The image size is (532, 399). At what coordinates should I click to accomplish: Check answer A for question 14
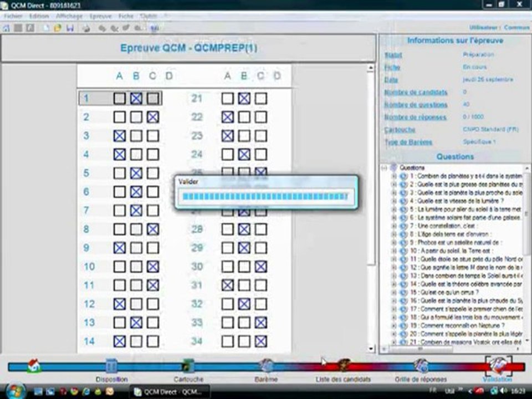[x=120, y=341]
